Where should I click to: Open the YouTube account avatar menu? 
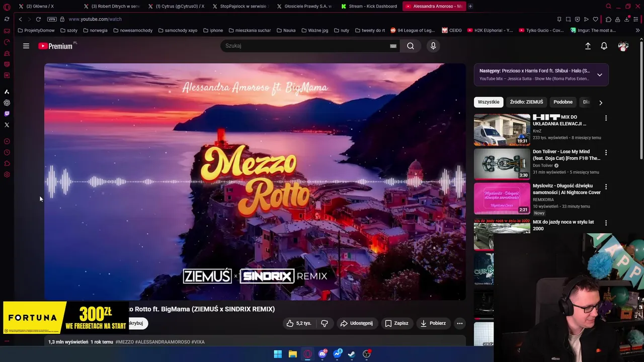pos(623,46)
